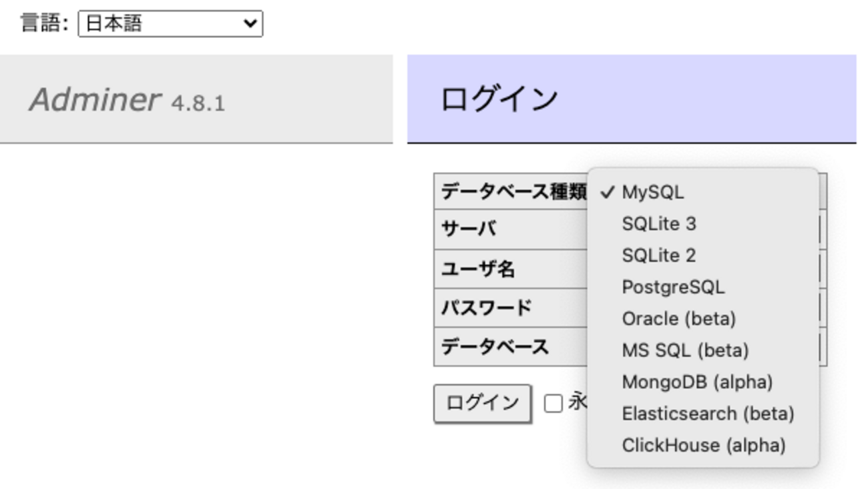Choose SQLite 2 from the list
Screen dimensions: 868x489
[702, 256]
